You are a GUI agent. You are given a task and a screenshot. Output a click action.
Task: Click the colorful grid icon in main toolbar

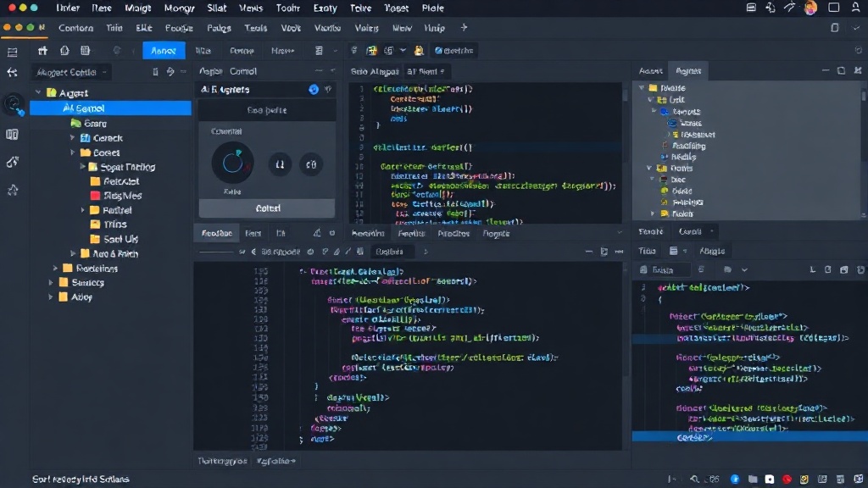point(371,50)
